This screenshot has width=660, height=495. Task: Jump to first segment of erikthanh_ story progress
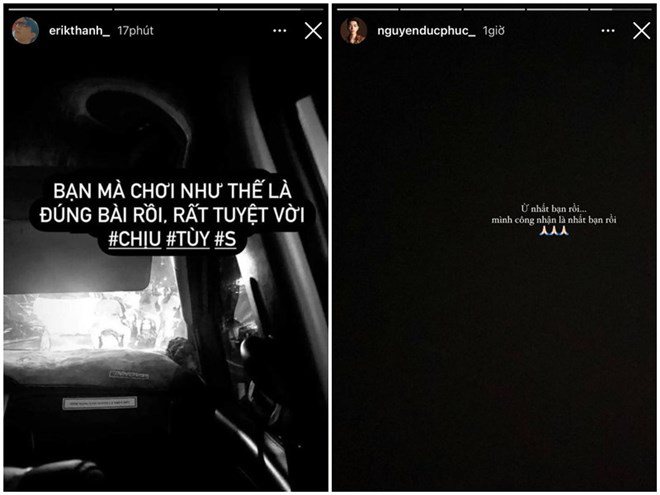pos(60,9)
